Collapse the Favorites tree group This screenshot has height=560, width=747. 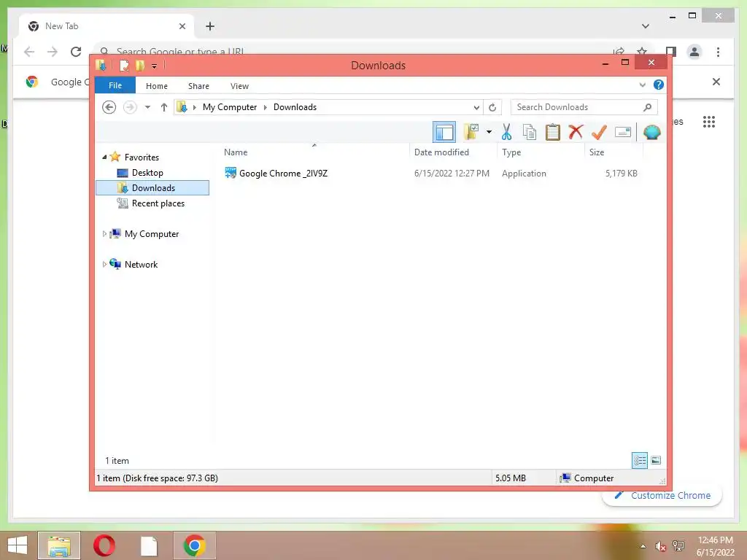[104, 157]
